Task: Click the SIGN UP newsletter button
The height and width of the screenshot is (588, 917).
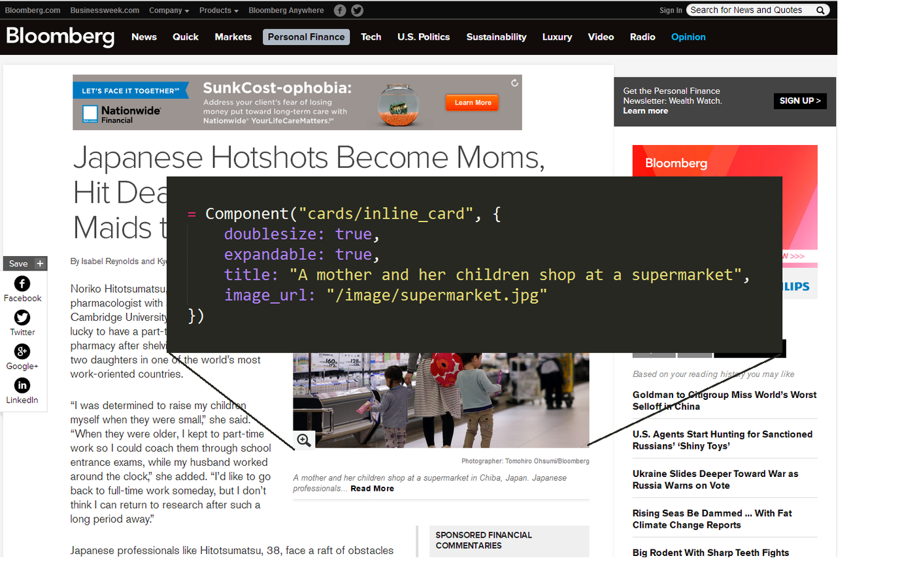Action: pos(800,101)
